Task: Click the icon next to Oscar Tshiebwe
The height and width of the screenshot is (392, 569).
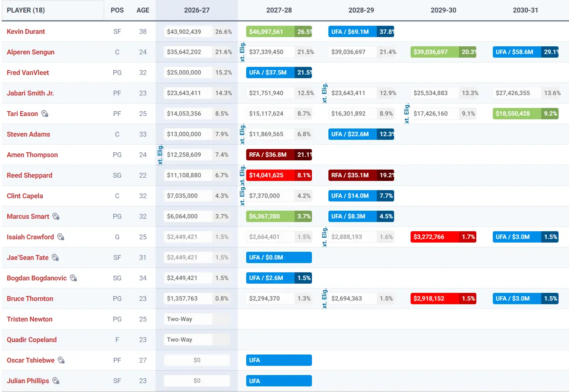Action: tap(61, 361)
